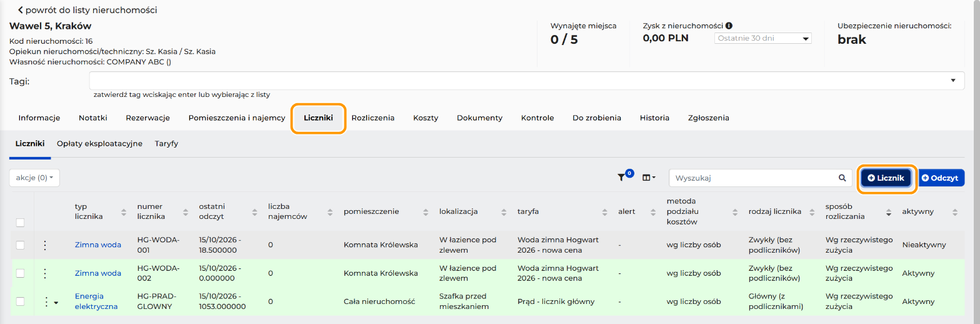Open the Dokumenty tab
The image size is (980, 324).
[x=479, y=118]
